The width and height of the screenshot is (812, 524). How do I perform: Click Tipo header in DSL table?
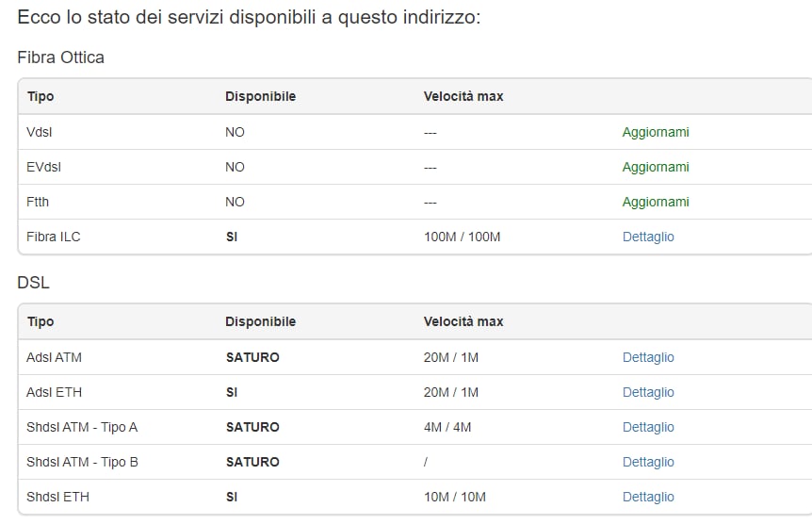(x=41, y=321)
